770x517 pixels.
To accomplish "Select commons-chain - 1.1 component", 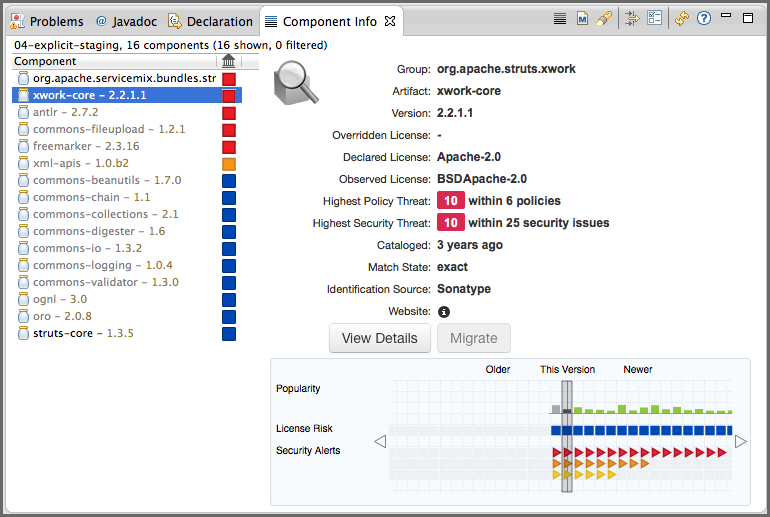I will pos(127,197).
